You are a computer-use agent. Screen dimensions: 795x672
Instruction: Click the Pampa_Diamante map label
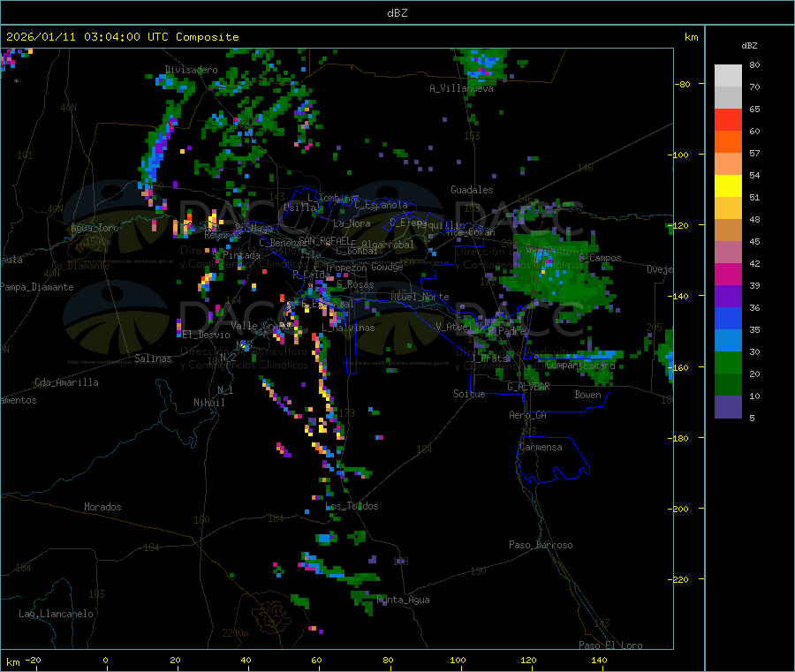pos(36,287)
